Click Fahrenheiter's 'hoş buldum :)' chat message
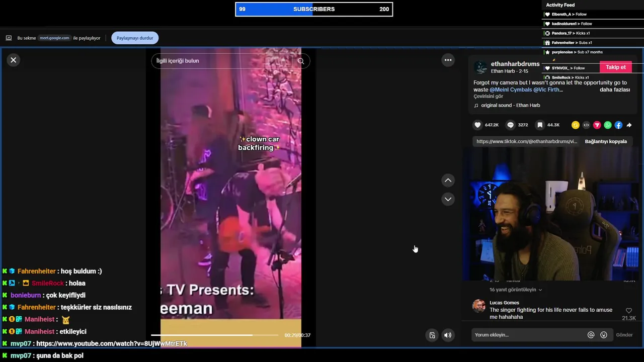This screenshot has height=362, width=644. [82, 271]
